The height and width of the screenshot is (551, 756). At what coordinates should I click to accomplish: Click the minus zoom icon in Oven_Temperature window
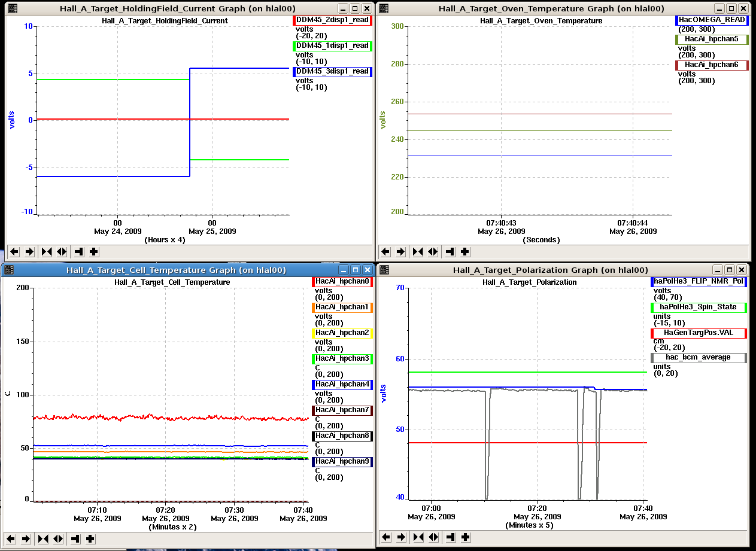(x=450, y=252)
